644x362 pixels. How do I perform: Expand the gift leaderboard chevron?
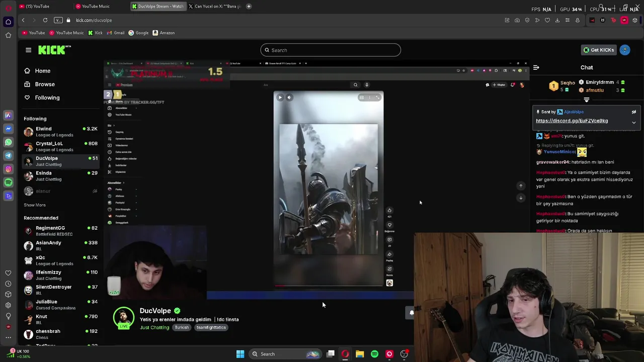586,100
